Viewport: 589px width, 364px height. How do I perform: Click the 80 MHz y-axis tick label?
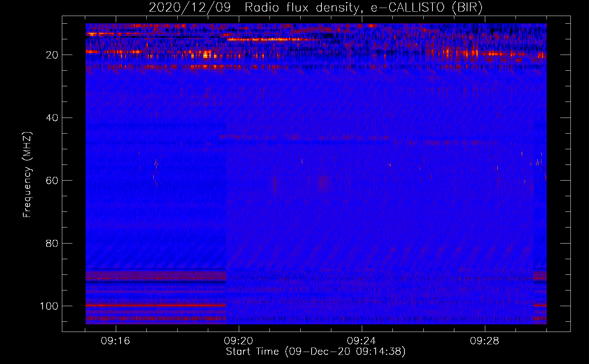(52, 244)
